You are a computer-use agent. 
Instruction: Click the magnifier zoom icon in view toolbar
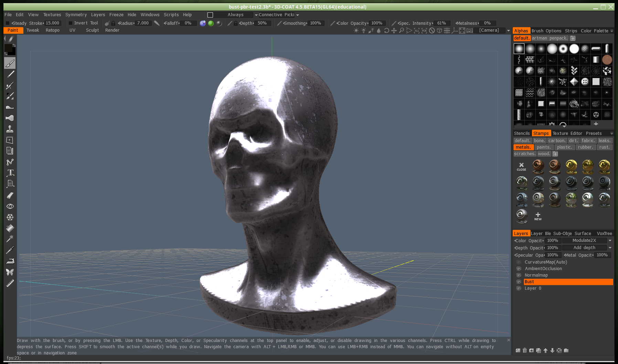click(401, 31)
